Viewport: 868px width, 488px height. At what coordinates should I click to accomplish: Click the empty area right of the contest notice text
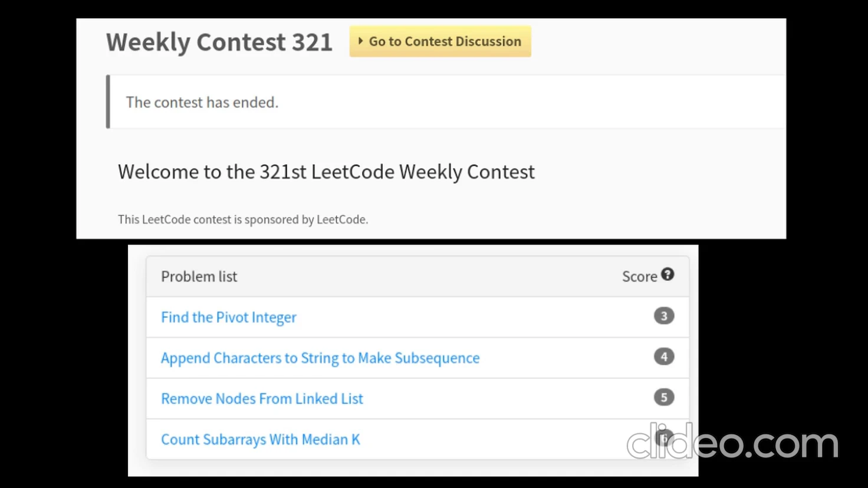tap(531, 101)
